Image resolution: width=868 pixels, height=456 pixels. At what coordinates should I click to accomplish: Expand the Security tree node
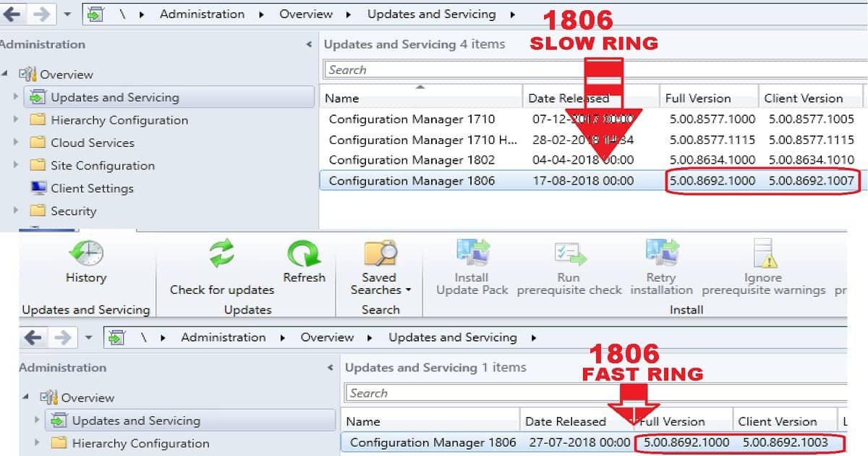[x=17, y=211]
